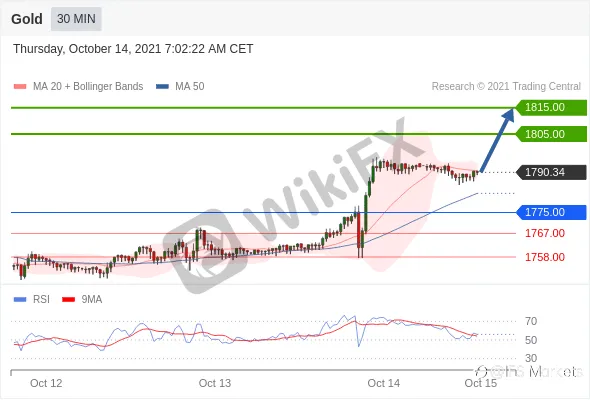Click the 1775.00 pivot price label
The image size is (590, 400).
(x=551, y=212)
